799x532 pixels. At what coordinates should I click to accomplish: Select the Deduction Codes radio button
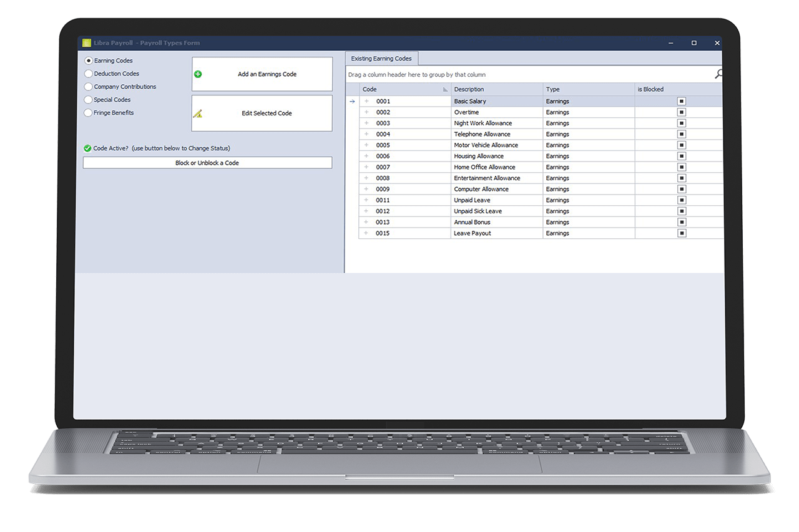click(88, 74)
